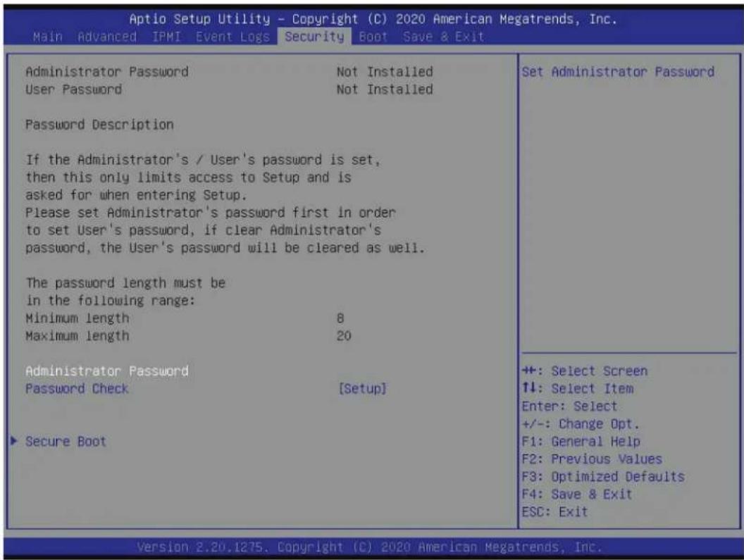Viewport: 744px width, 560px height.
Task: Click the Set Administrator Password help text
Action: tap(619, 72)
